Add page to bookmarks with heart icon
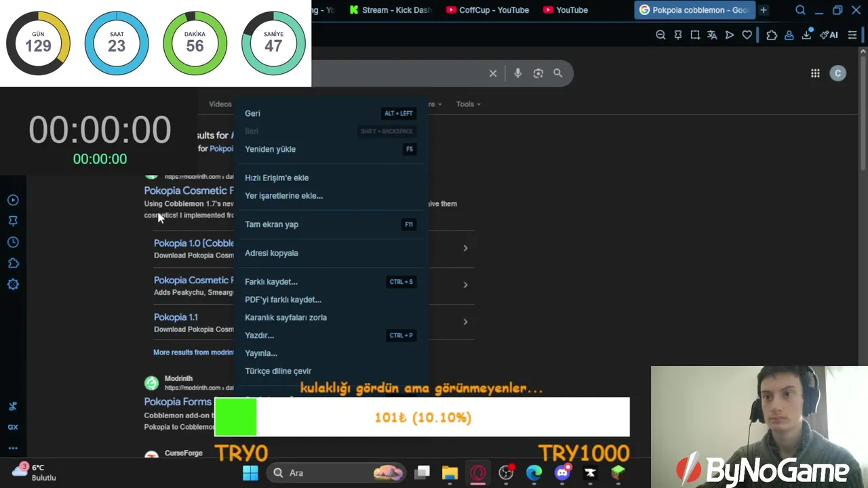The height and width of the screenshot is (488, 868). pyautogui.click(x=747, y=35)
